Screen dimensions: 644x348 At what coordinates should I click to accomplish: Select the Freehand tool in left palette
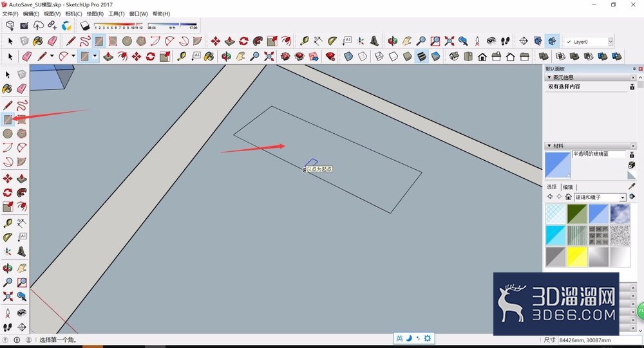coord(22,105)
